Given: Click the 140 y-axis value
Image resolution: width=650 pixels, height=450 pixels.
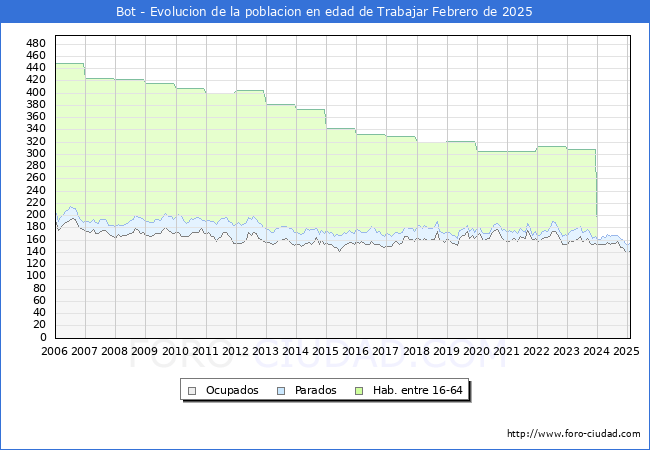Looking at the screenshot, I should tap(36, 252).
